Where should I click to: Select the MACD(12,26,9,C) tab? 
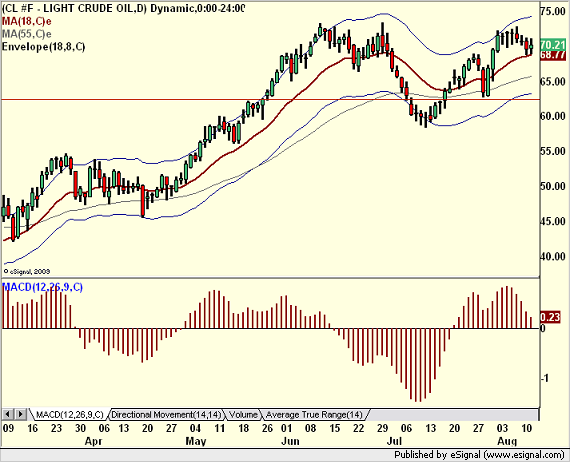click(70, 414)
